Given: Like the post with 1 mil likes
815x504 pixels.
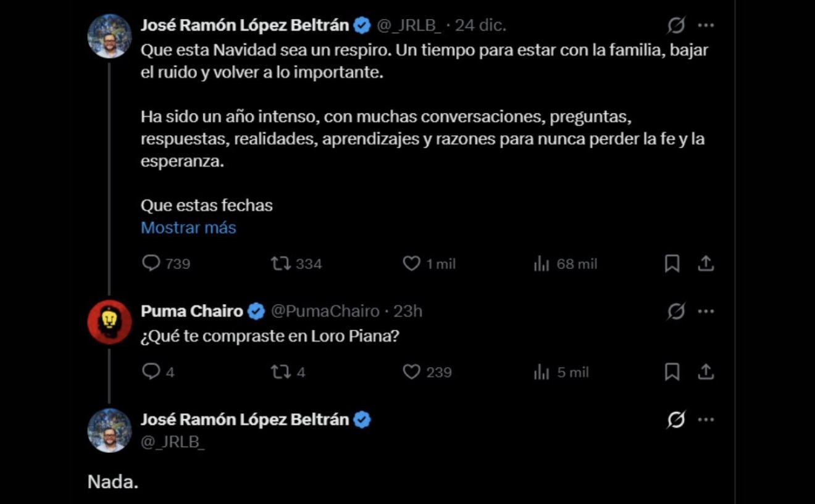Looking at the screenshot, I should click(x=412, y=264).
